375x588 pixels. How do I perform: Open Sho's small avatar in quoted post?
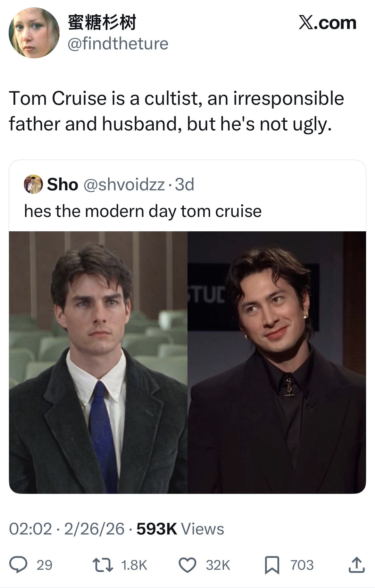(33, 184)
